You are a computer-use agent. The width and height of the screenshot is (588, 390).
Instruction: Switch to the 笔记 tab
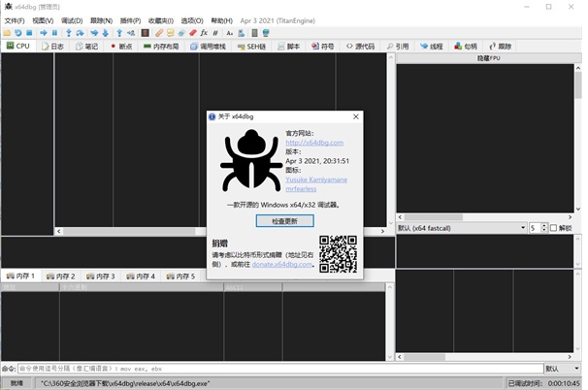click(86, 47)
